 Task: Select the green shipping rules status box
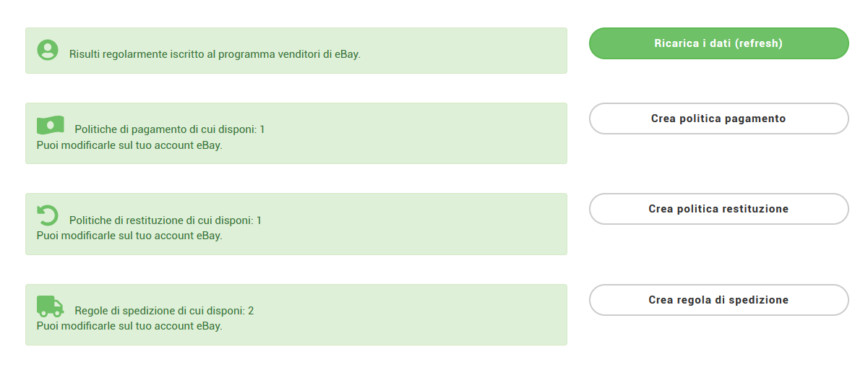(296, 314)
